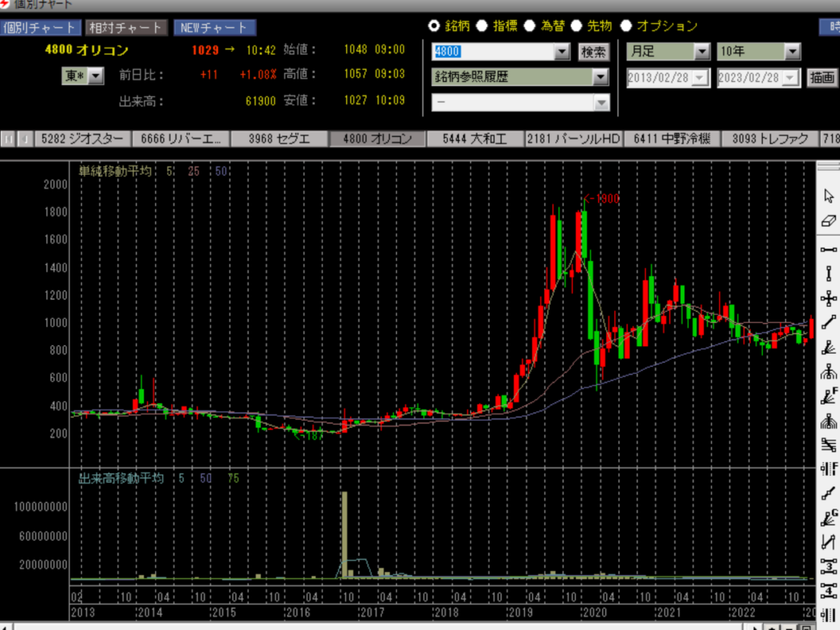Pick the vertical line drawing tool
The height and width of the screenshot is (630, 840).
[829, 273]
